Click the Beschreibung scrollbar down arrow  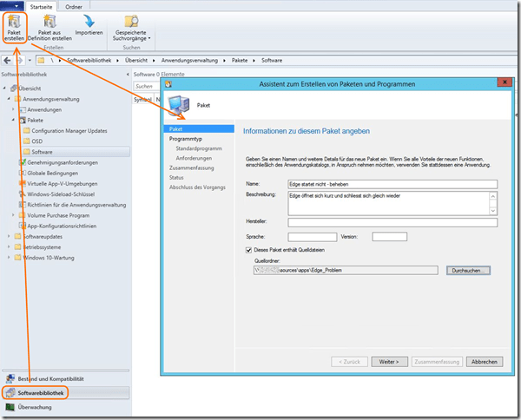pyautogui.click(x=493, y=211)
